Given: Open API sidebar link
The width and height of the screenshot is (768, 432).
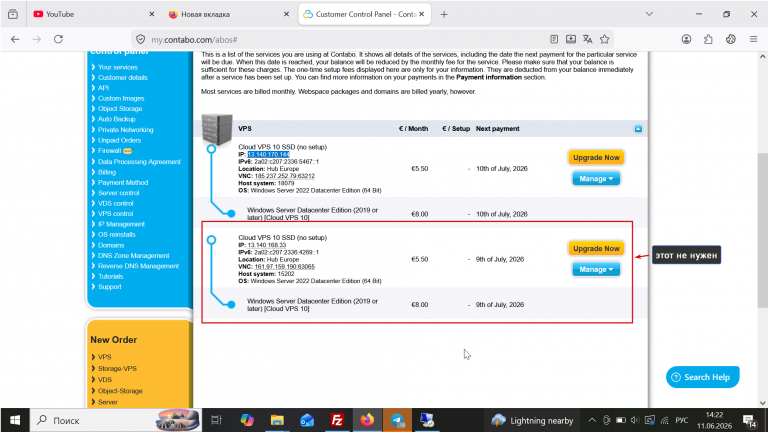Looking at the screenshot, I should pos(103,88).
